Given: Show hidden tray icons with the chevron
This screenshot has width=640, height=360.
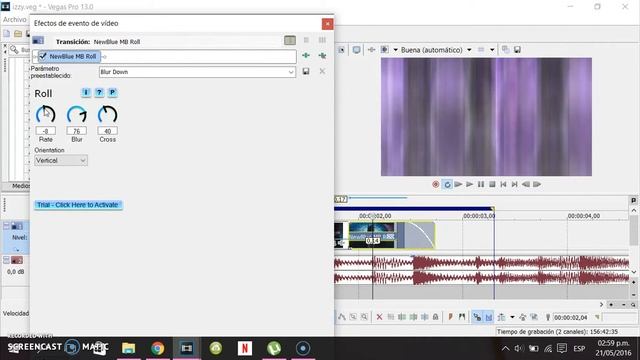Looking at the screenshot, I should point(505,349).
